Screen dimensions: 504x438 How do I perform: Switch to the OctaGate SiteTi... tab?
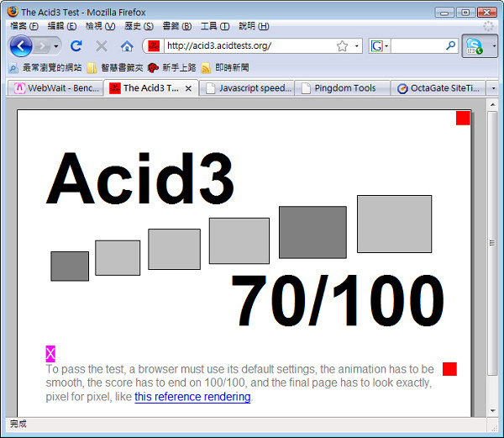(438, 88)
